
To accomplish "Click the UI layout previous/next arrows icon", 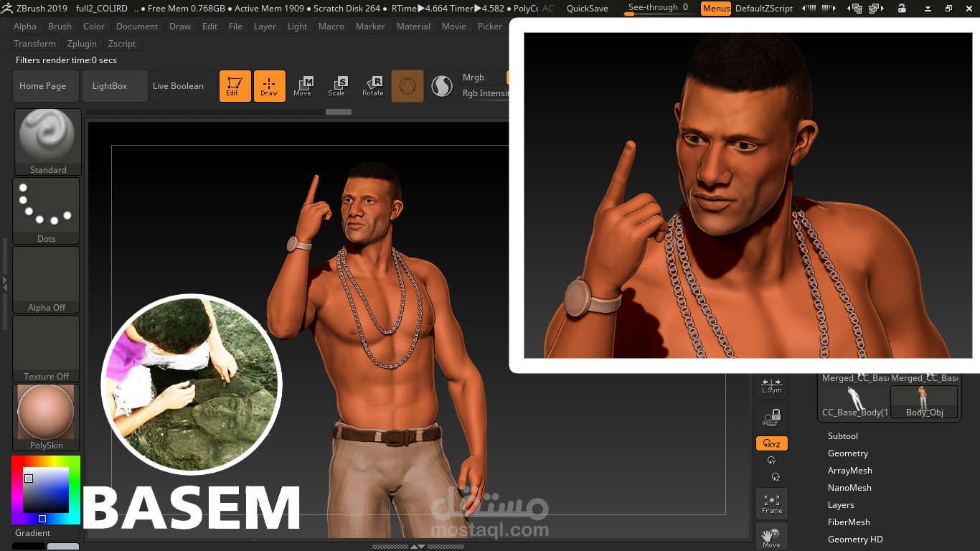I will click(819, 9).
